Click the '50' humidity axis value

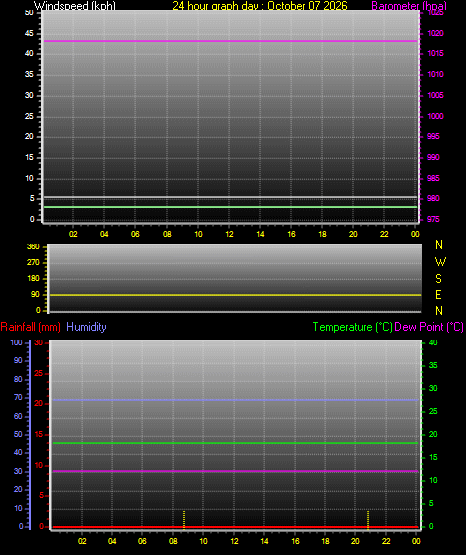click(x=18, y=434)
